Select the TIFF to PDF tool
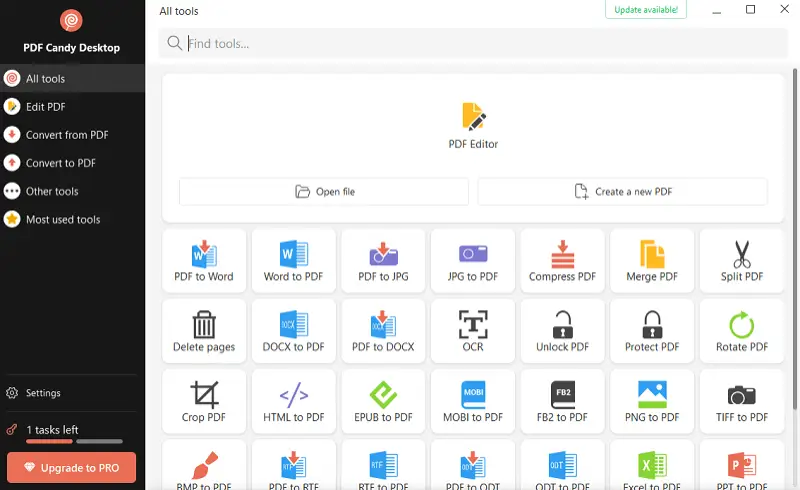Screen dimensions: 800x490 pyautogui.click(x=742, y=402)
